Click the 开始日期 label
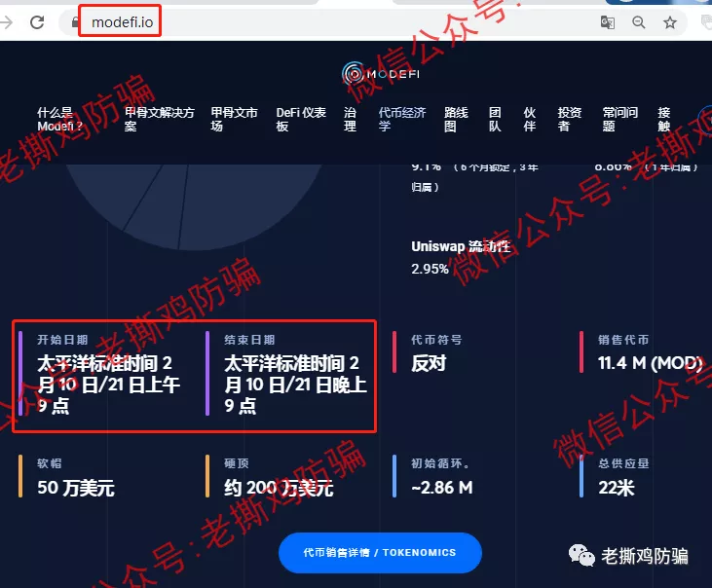712x588 pixels. pyautogui.click(x=62, y=340)
